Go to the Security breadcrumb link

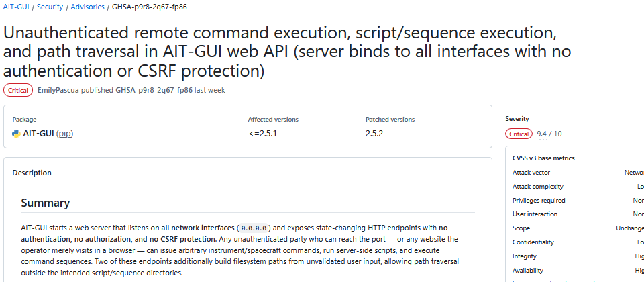click(50, 7)
